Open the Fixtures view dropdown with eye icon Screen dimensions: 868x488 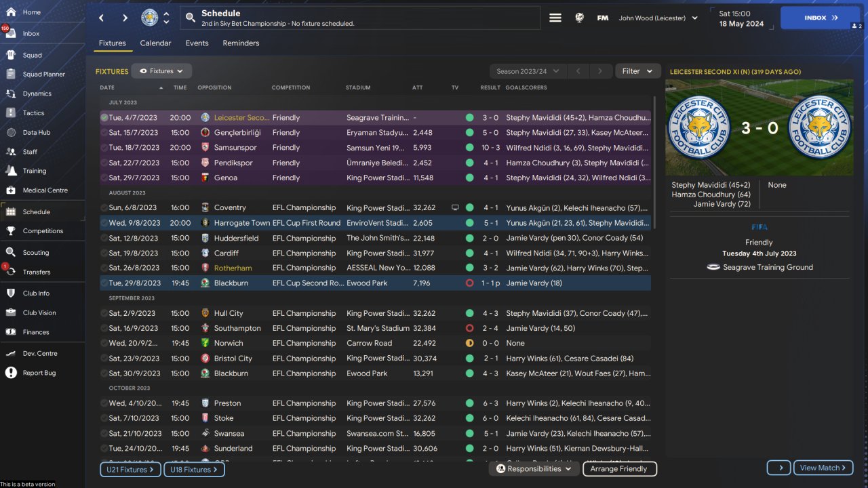[x=161, y=71]
